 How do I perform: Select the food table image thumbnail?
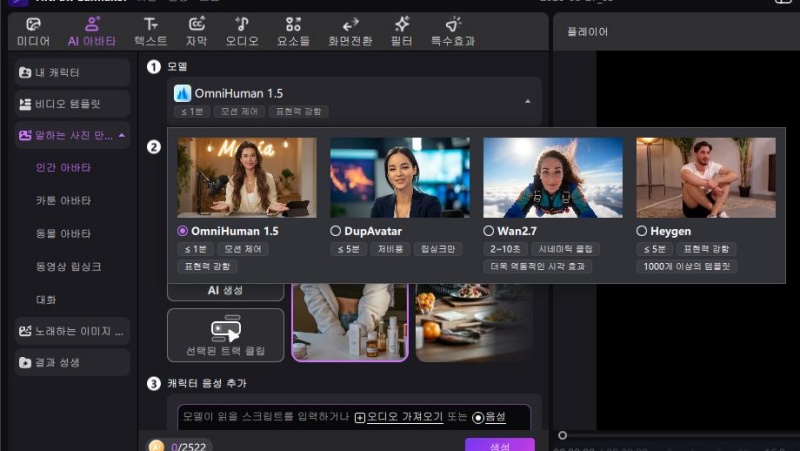[474, 322]
